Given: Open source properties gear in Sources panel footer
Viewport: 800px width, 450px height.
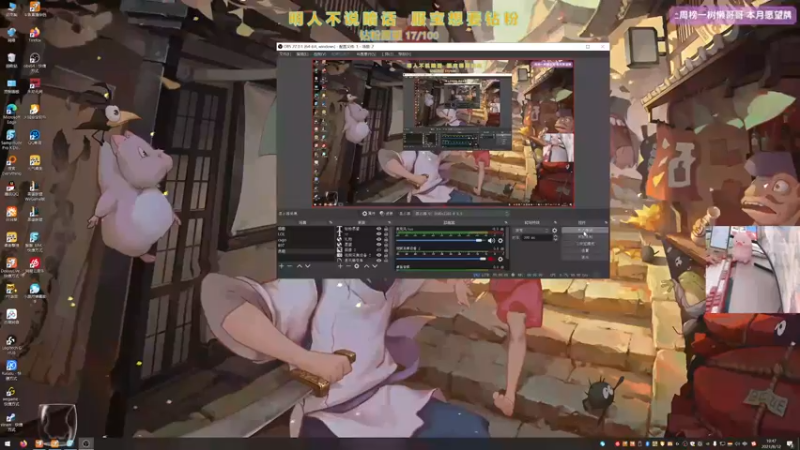Looking at the screenshot, I should (357, 266).
